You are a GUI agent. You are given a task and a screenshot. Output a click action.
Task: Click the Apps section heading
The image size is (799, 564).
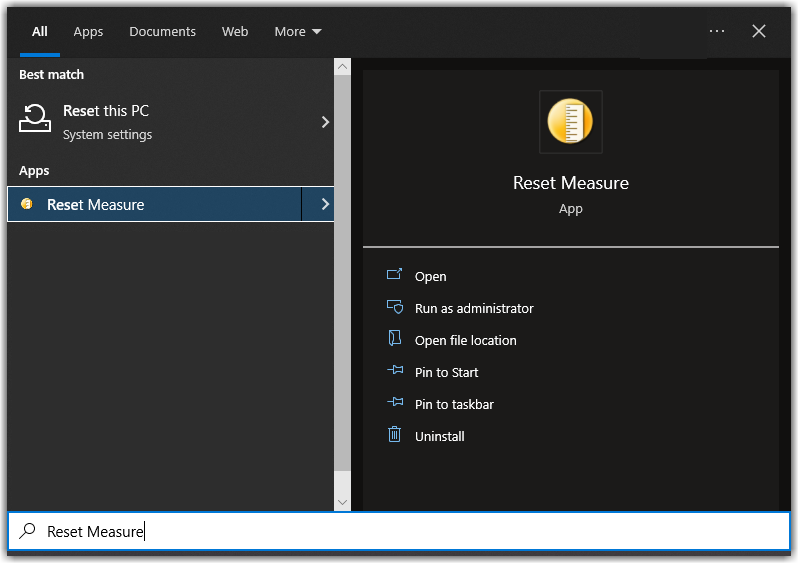34,171
